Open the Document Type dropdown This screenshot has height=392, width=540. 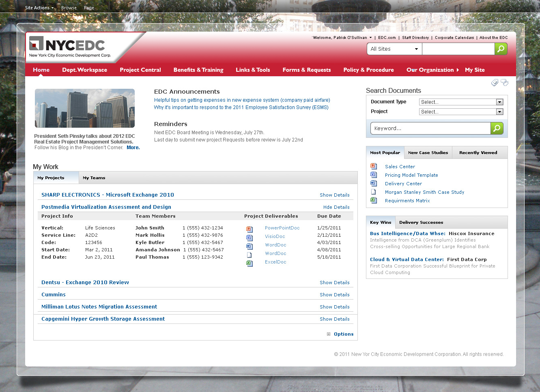pyautogui.click(x=461, y=102)
